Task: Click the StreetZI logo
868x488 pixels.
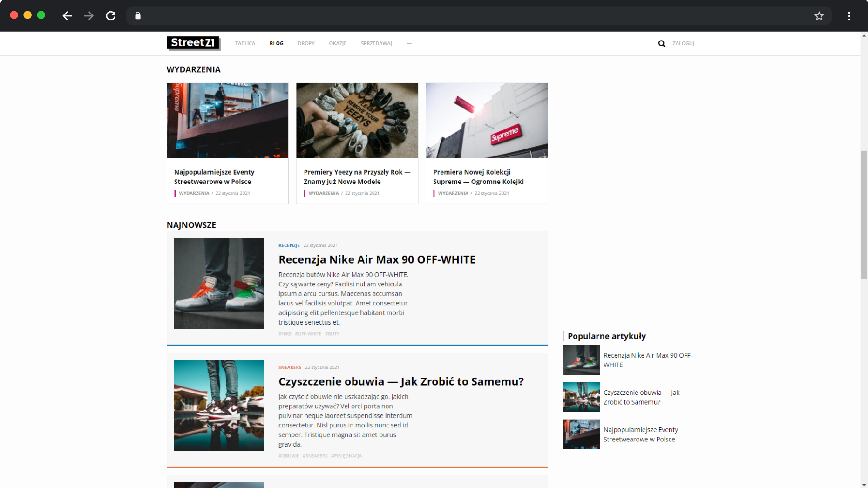Action: coord(193,43)
